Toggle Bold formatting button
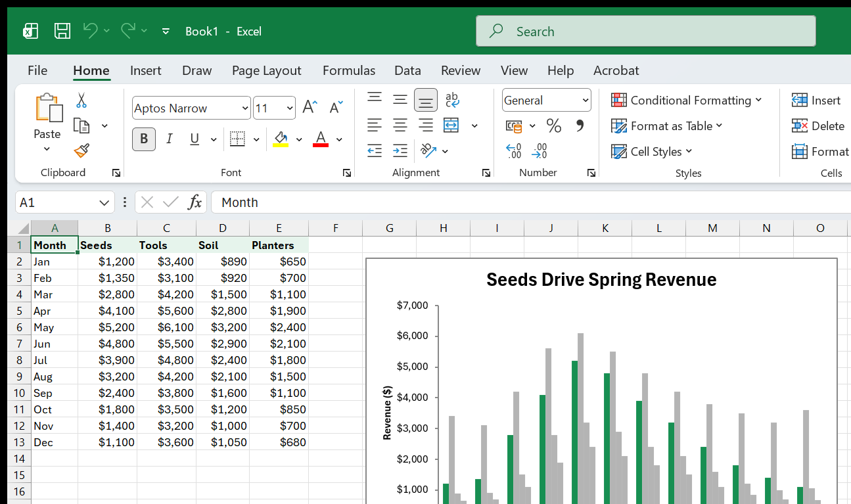851x504 pixels. pyautogui.click(x=144, y=139)
